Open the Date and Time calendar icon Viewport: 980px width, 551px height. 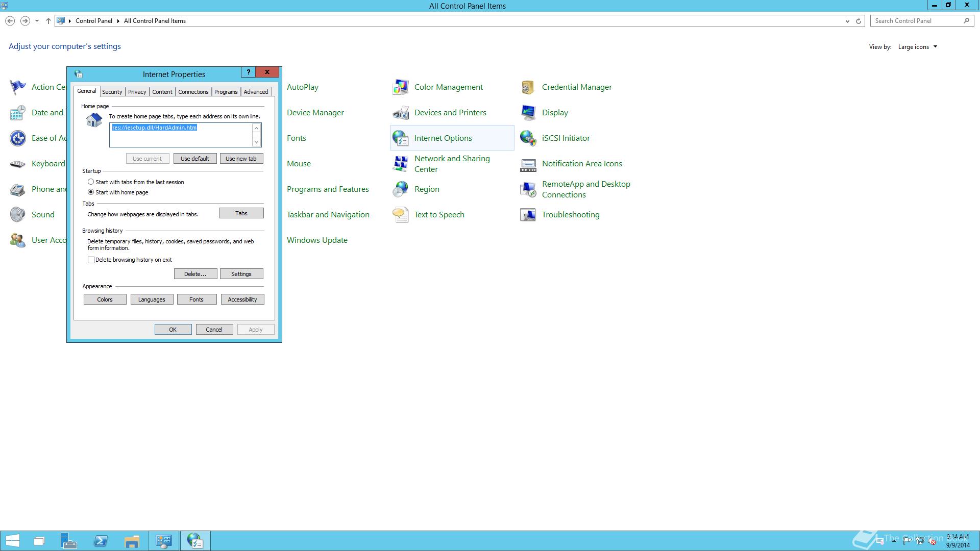(18, 113)
